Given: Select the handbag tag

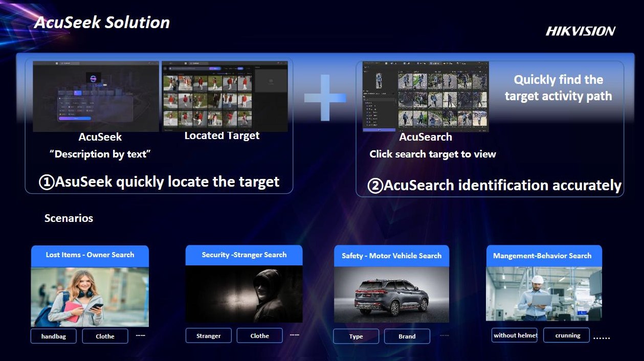Looking at the screenshot, I should pyautogui.click(x=54, y=336).
